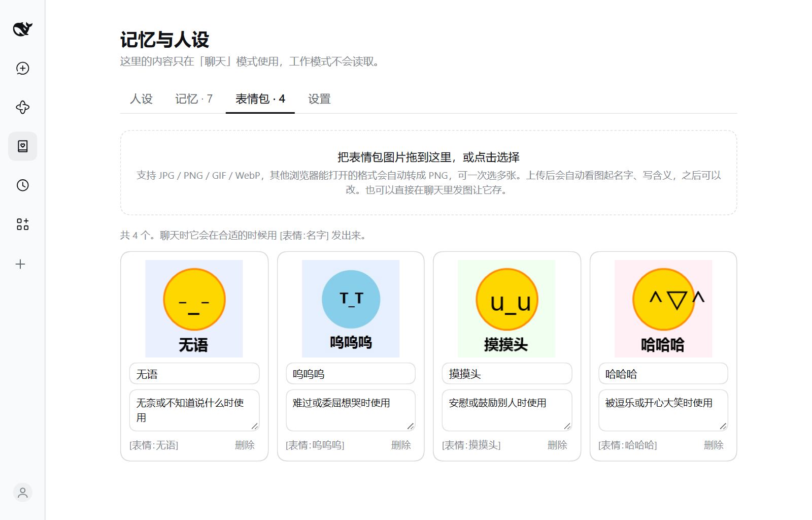This screenshot has width=812, height=520.
Task: Click the [表情:无语] tag text
Action: point(154,445)
